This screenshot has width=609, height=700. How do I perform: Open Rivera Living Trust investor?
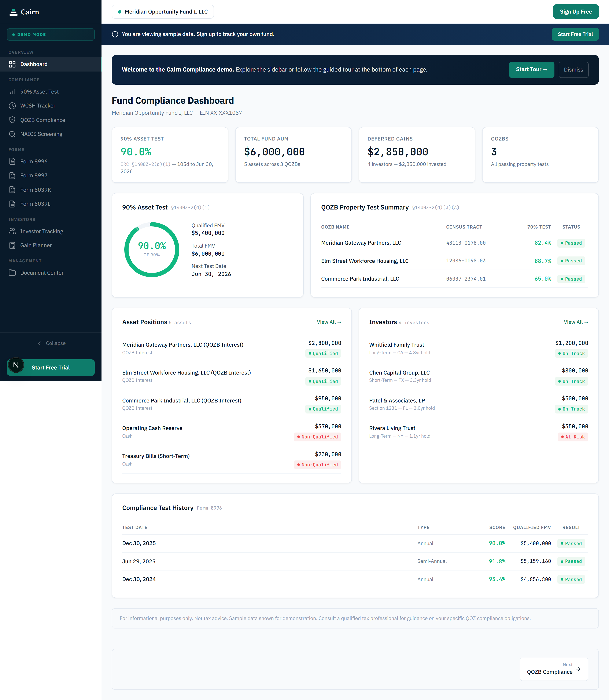click(479, 432)
